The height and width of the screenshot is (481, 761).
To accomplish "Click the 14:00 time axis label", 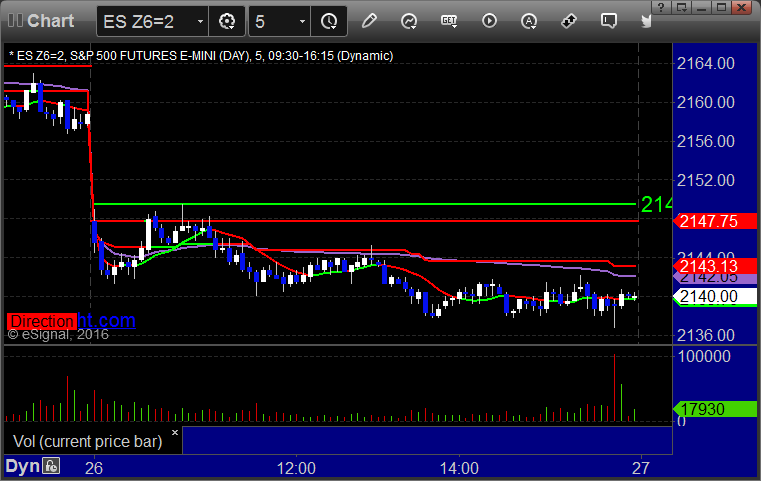I will coord(459,468).
